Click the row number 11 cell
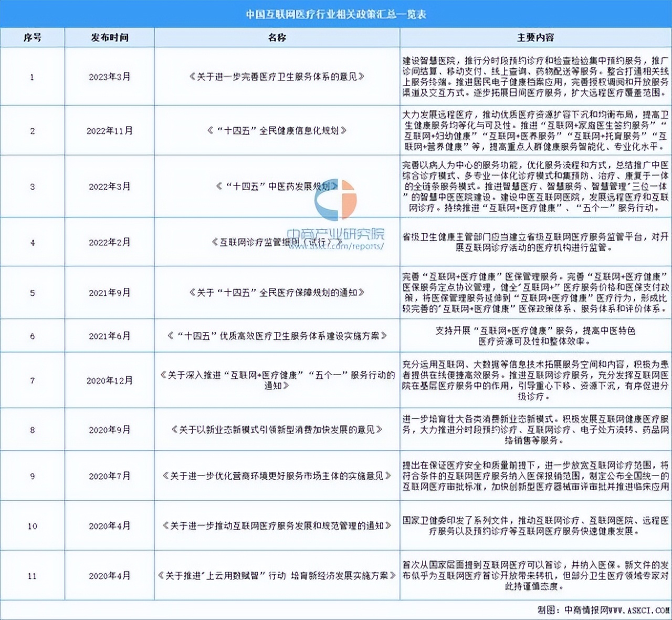Viewport: 672px width, 620px height. [x=32, y=576]
